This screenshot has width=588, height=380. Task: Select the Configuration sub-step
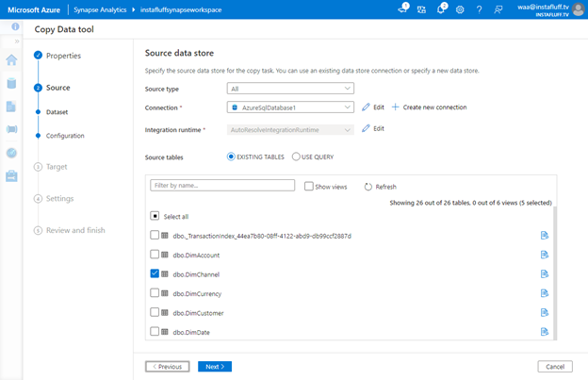(x=65, y=136)
